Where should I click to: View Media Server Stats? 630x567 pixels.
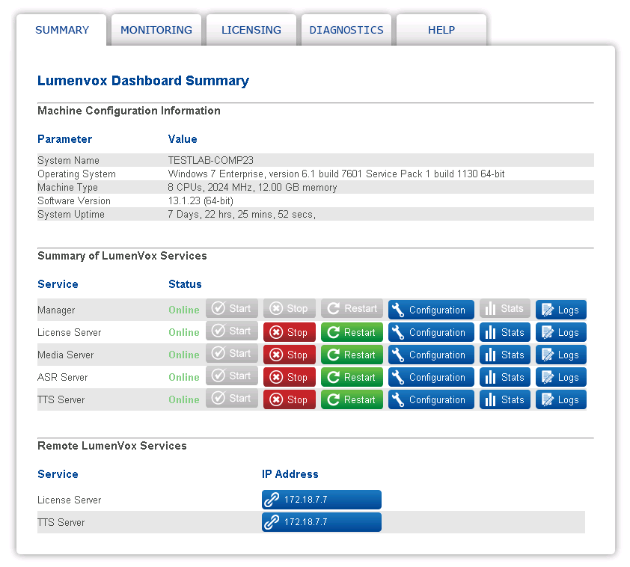pos(505,355)
